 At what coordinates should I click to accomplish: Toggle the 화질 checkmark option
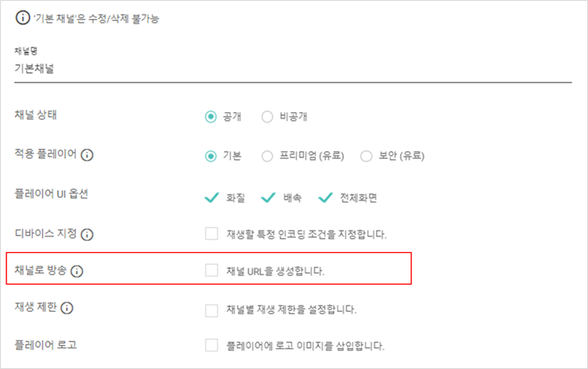pos(212,197)
